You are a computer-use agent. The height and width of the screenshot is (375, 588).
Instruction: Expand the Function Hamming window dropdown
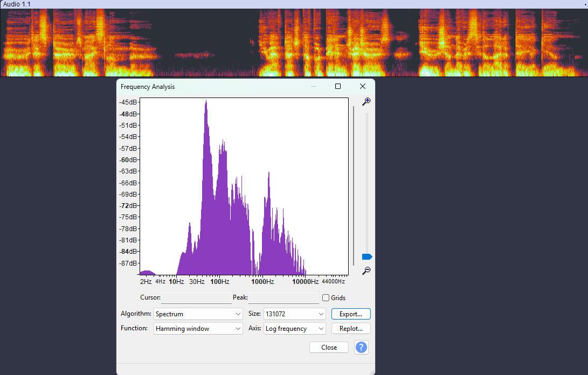[198, 329]
